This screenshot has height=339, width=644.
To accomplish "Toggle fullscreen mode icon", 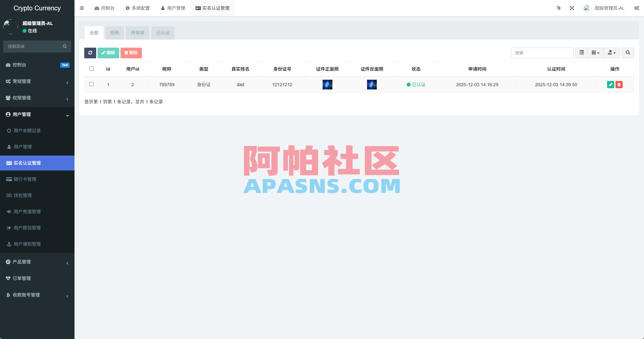I will 572,8.
